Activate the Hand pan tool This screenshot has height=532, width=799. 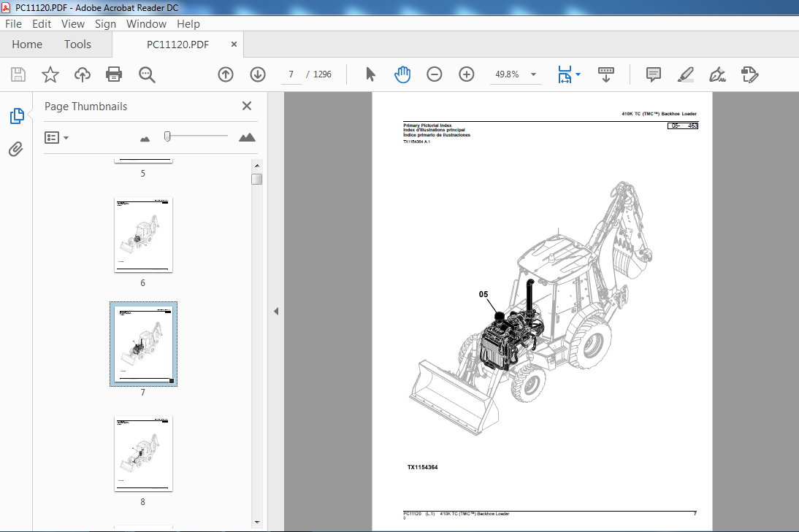[x=402, y=74]
